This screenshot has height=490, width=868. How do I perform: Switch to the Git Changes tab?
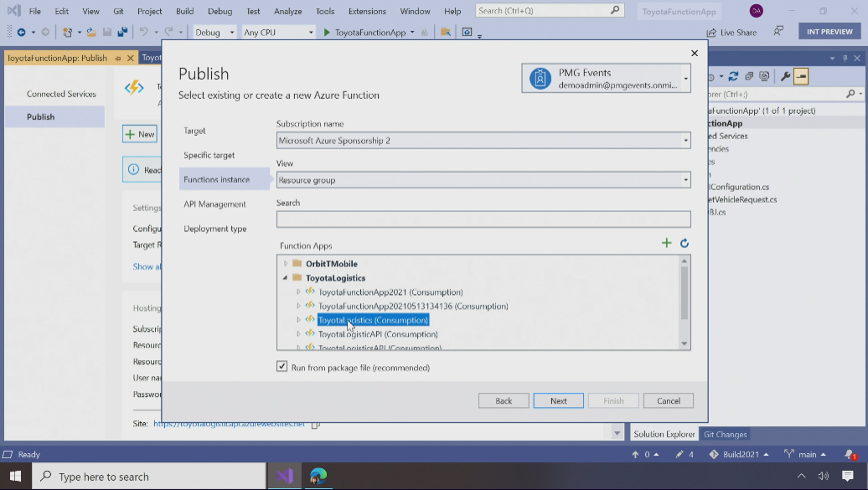tap(725, 434)
